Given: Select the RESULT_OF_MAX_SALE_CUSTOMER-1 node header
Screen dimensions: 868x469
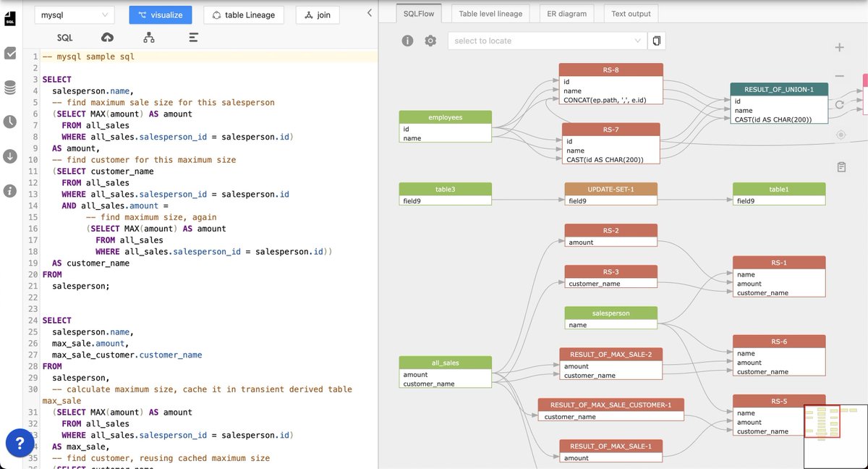Looking at the screenshot, I should [x=611, y=405].
